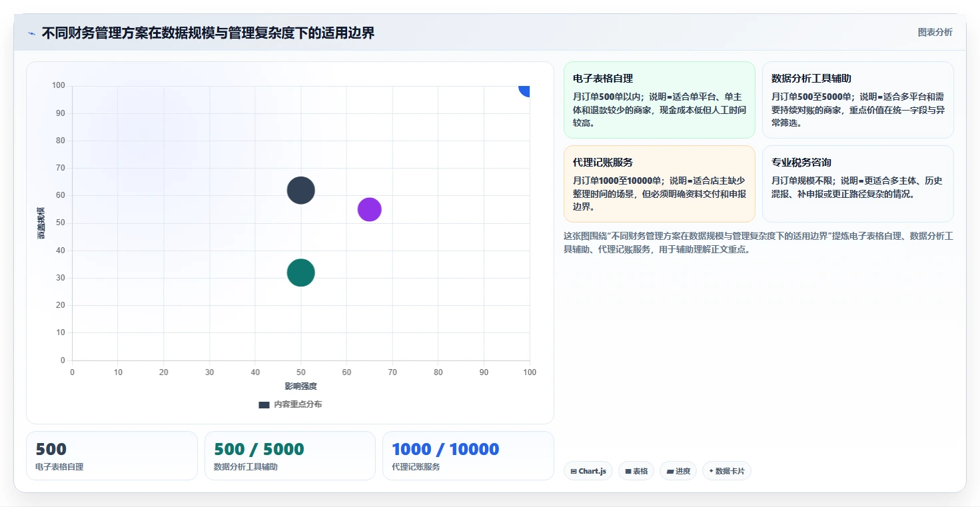Click the y-axis tick label 90
Image resolution: width=980 pixels, height=507 pixels.
pos(61,113)
